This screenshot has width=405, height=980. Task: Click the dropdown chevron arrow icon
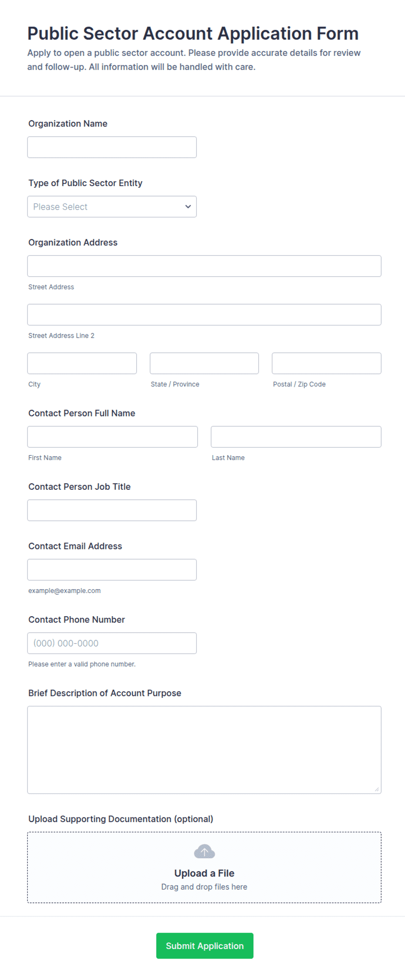188,207
